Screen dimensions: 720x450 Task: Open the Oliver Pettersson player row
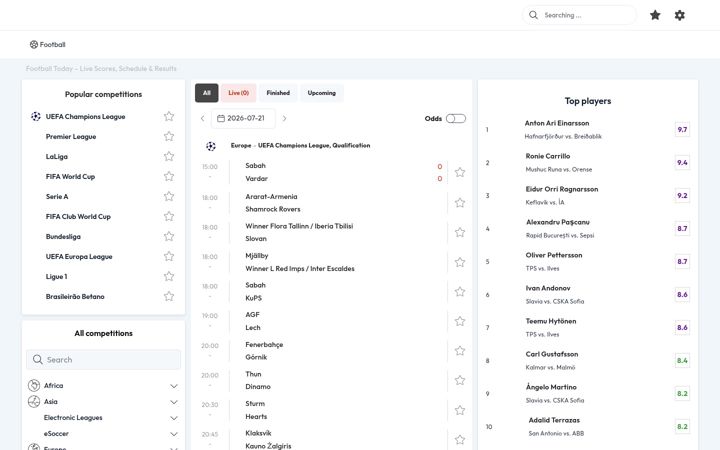point(588,261)
